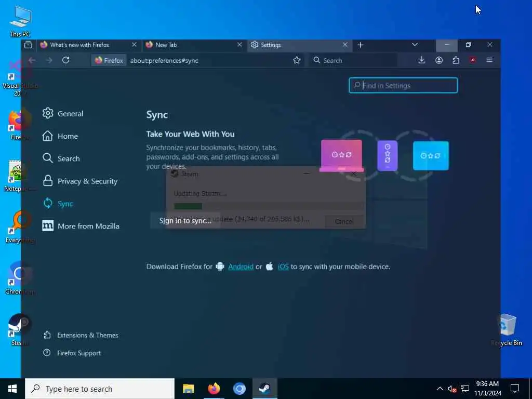Open the Steam desktop shortcut
This screenshot has width=532, height=399.
20,329
